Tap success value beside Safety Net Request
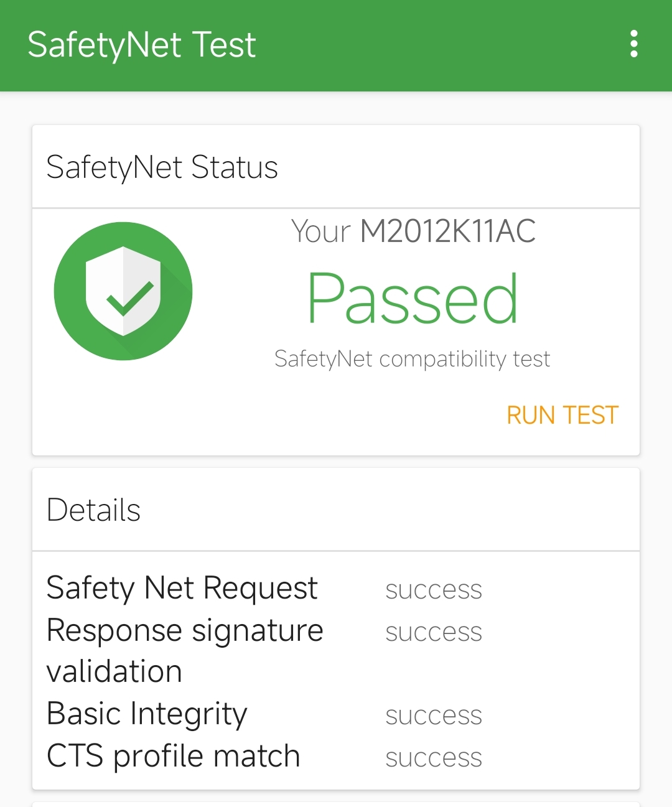 (434, 590)
